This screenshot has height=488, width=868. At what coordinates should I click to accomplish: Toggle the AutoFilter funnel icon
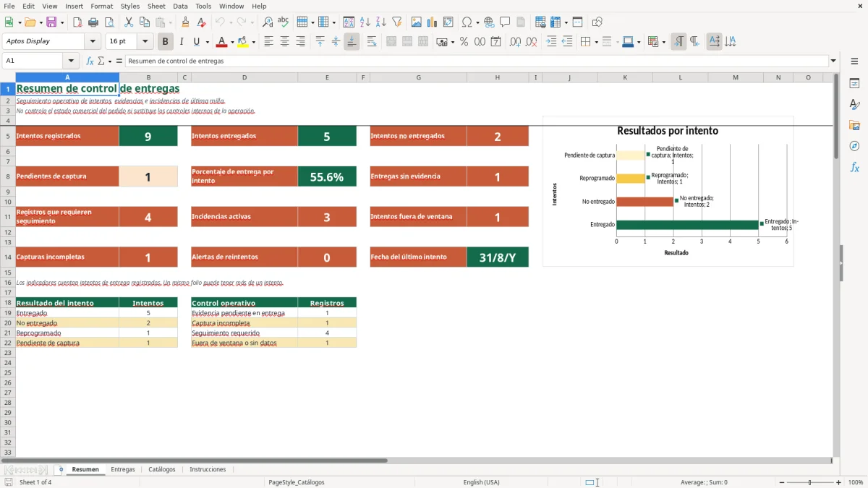(x=397, y=22)
